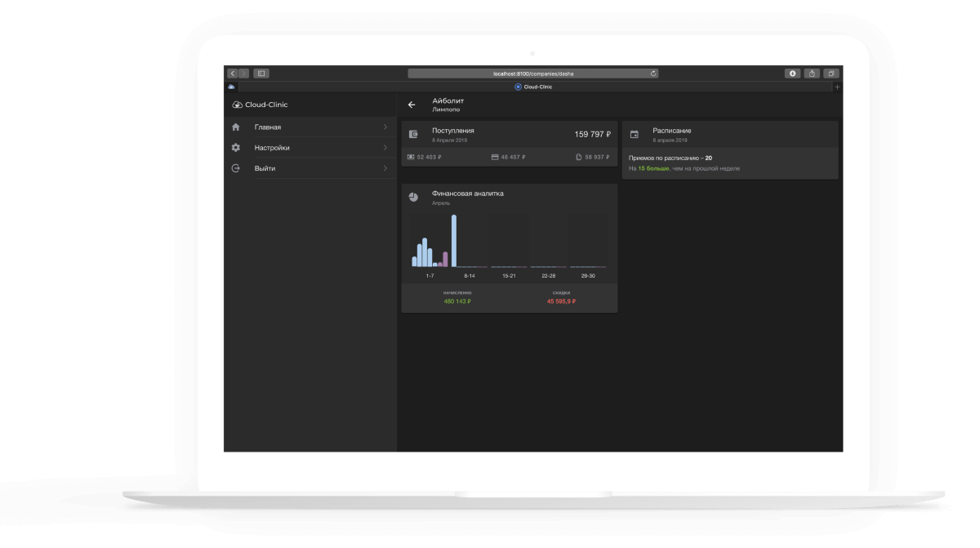The width and height of the screenshot is (980, 548).
Task: Click the gear icon beside Настройки
Action: click(x=236, y=148)
